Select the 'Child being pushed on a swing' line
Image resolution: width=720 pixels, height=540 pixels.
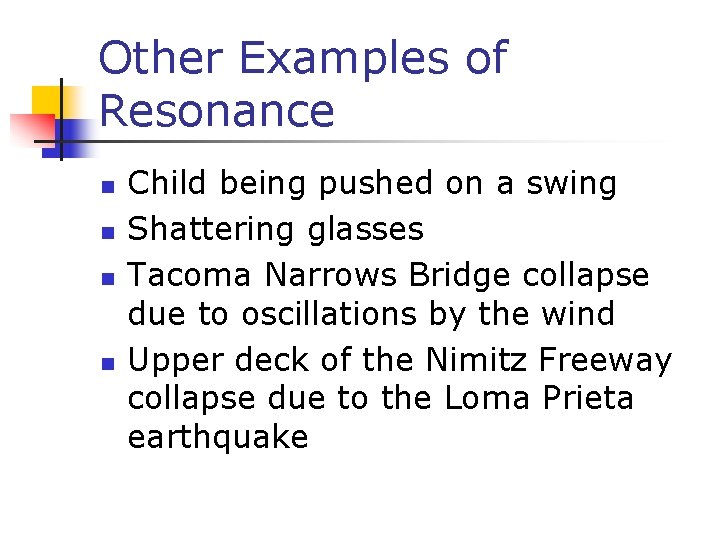[x=372, y=184]
